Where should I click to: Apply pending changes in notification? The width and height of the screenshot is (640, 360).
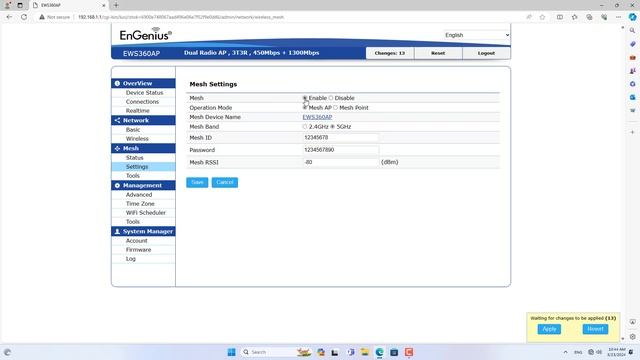point(549,329)
